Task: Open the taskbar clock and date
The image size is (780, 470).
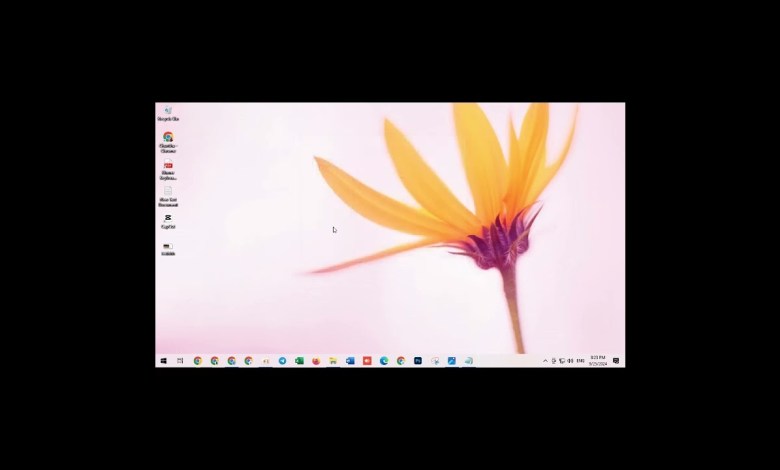Action: click(x=598, y=361)
